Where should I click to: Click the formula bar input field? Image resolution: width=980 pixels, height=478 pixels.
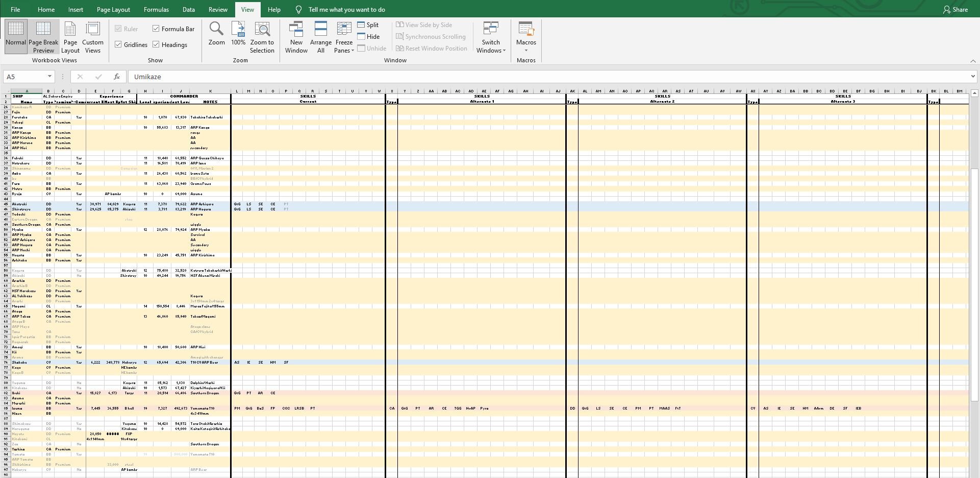[x=551, y=77]
